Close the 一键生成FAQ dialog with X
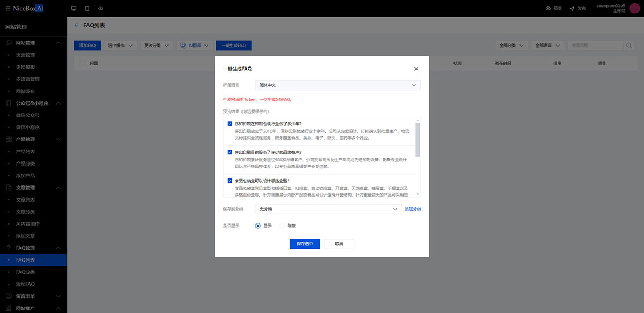The height and width of the screenshot is (313, 644). click(416, 69)
